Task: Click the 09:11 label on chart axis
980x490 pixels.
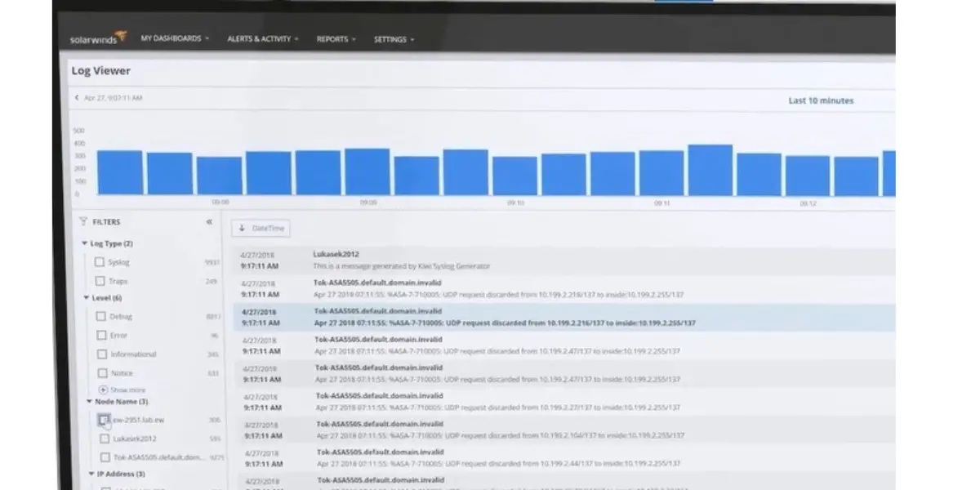Action: (x=661, y=203)
